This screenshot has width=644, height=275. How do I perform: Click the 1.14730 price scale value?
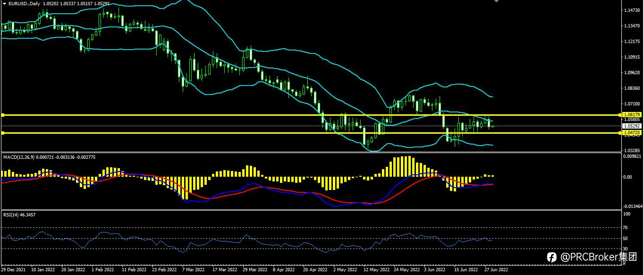click(632, 10)
